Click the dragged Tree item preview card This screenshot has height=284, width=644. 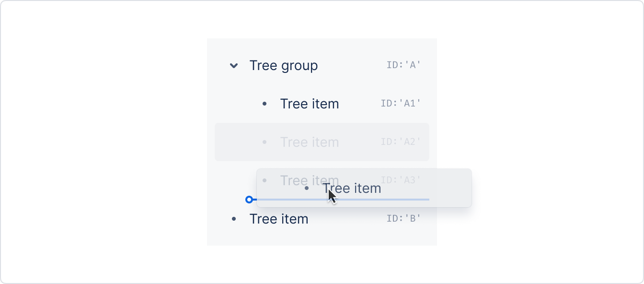point(364,188)
